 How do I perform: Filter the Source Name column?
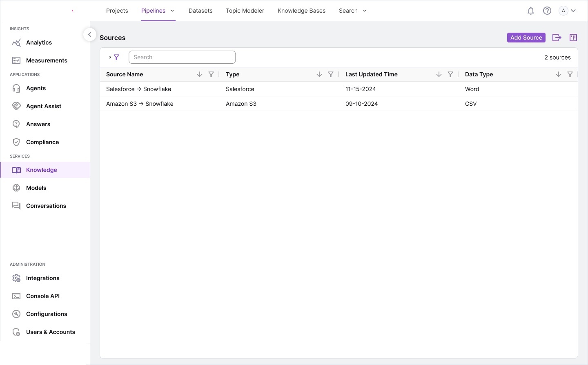[211, 74]
